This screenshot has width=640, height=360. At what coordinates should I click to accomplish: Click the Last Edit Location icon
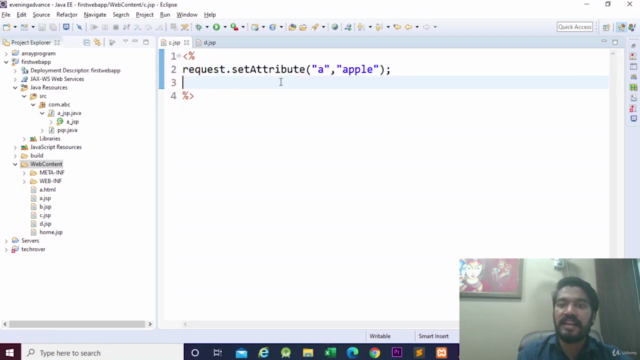pyautogui.click(x=397, y=27)
